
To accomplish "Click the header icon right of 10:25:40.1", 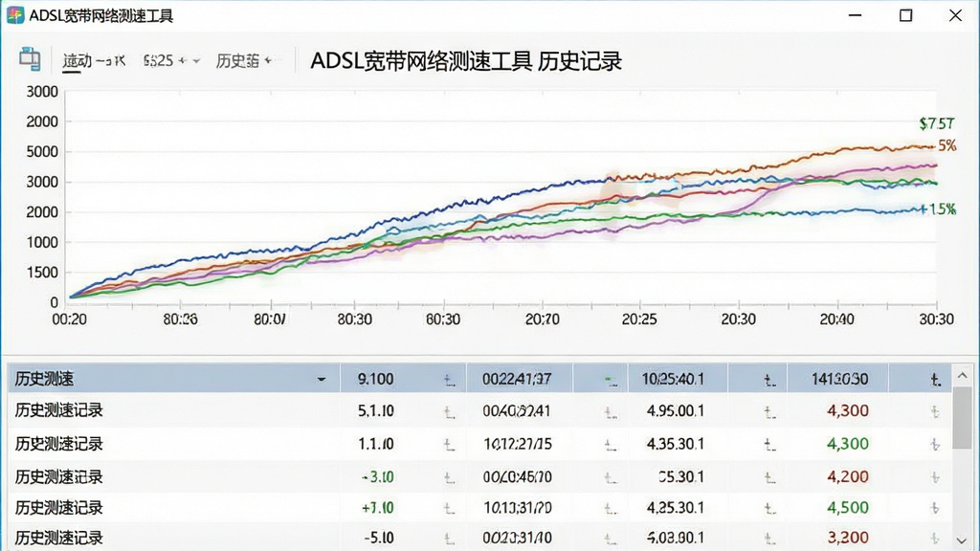I will click(x=769, y=380).
